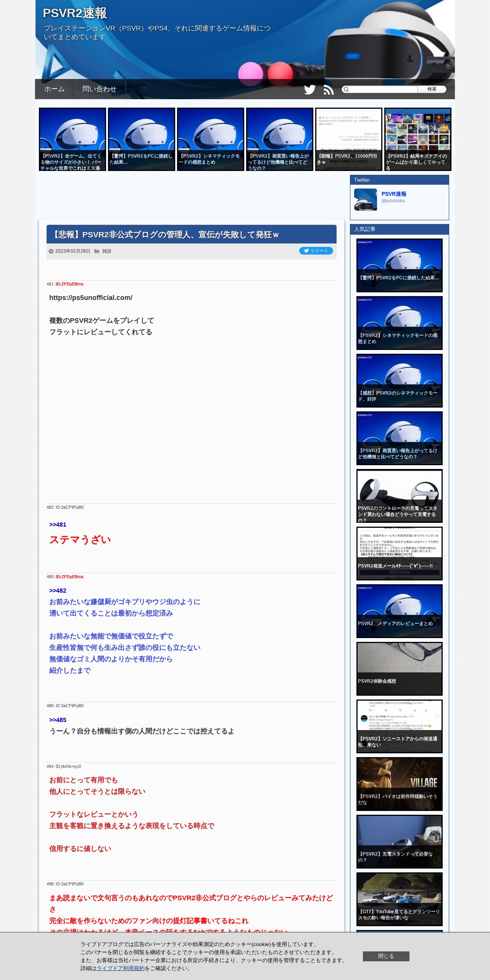Follow the >>481 reply anchor

tap(58, 525)
